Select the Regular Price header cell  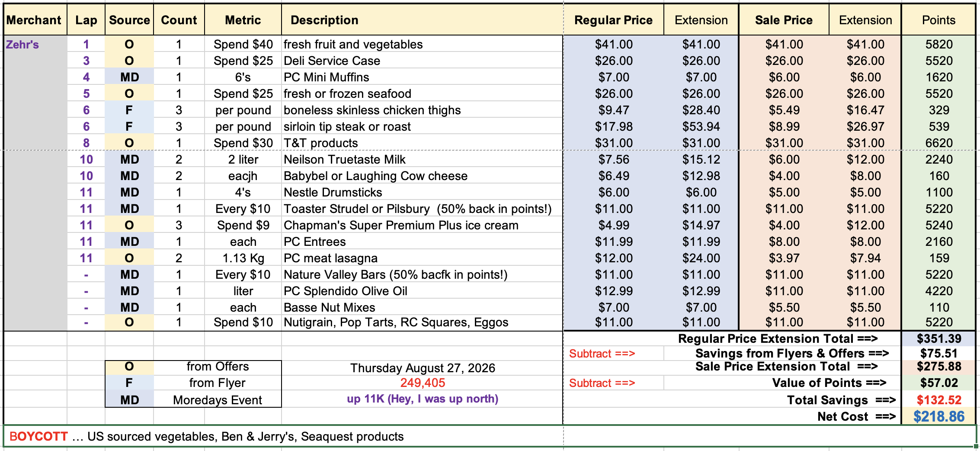pyautogui.click(x=613, y=20)
